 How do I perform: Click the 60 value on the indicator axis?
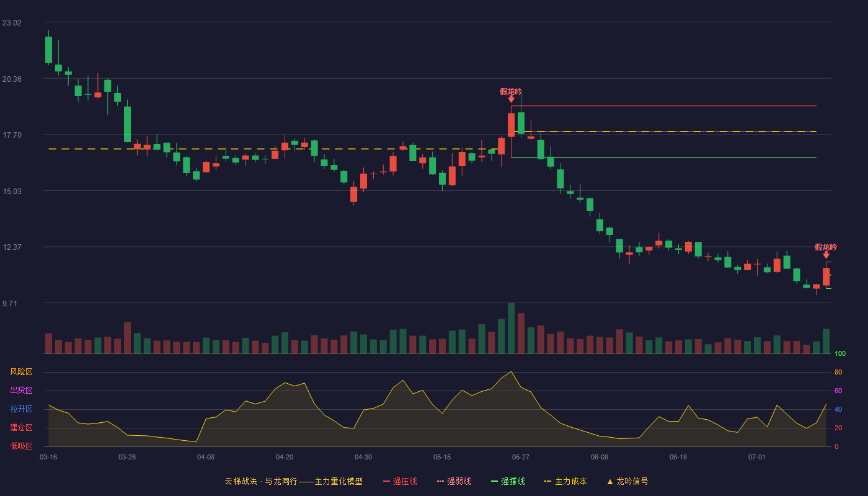point(838,391)
